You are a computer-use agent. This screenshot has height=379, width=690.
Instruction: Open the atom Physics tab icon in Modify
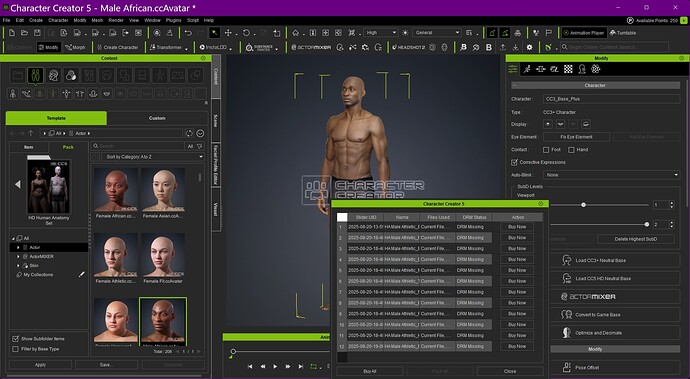596,69
